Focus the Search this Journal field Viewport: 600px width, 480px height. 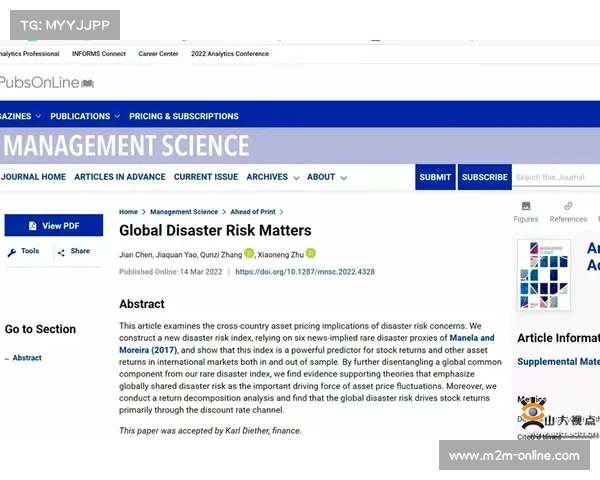556,177
